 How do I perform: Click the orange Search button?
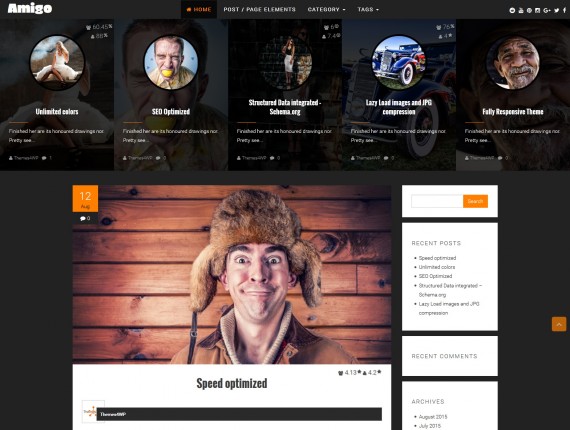[475, 201]
